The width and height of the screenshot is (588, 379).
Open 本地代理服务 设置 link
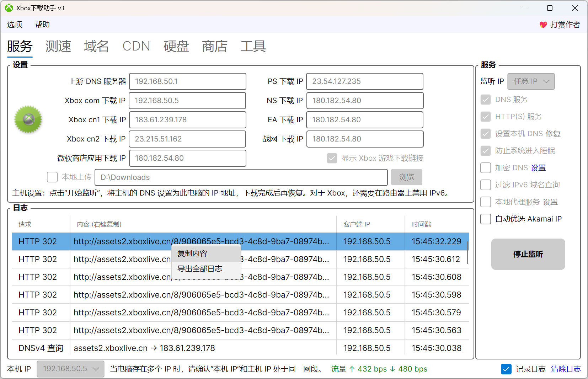click(x=550, y=202)
